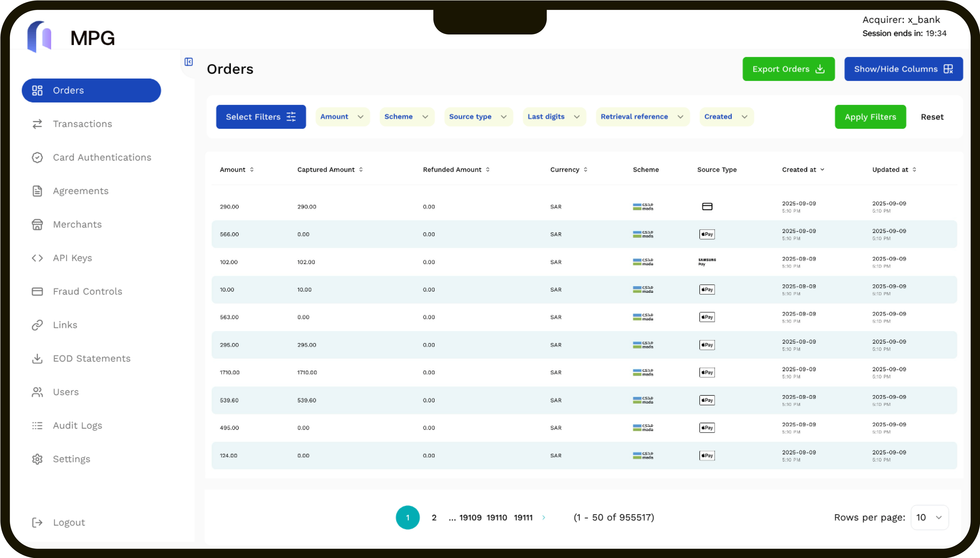
Task: Open the Scheme filter dropdown
Action: [x=407, y=117]
